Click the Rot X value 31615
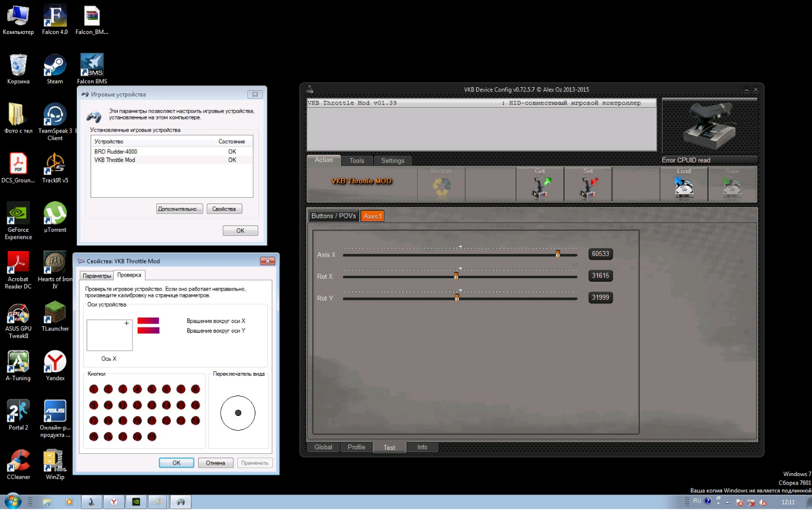812x510 pixels. point(601,276)
